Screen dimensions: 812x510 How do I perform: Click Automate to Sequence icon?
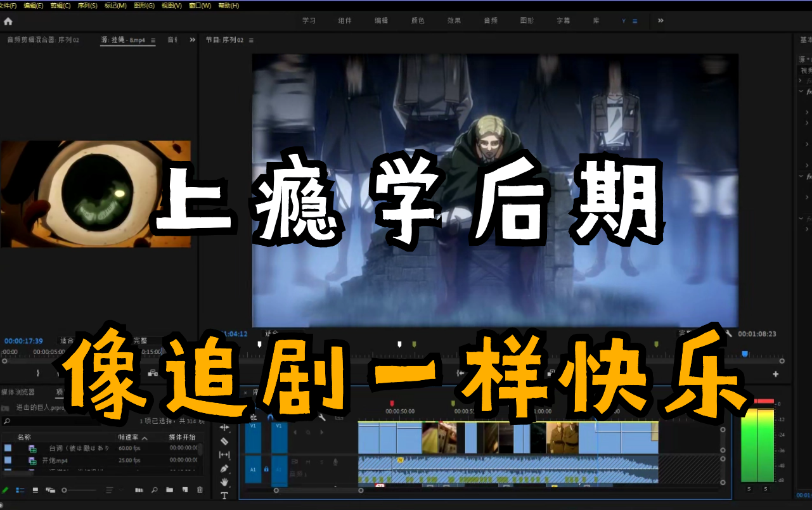[139, 490]
